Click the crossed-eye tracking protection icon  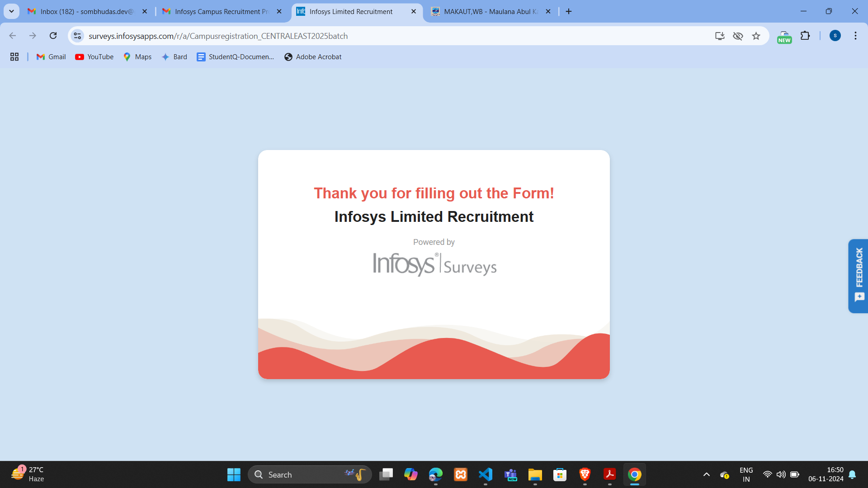(738, 36)
